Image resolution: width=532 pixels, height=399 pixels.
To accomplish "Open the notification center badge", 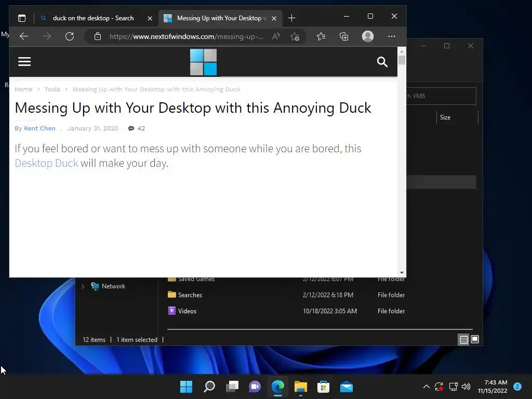I will tap(517, 387).
